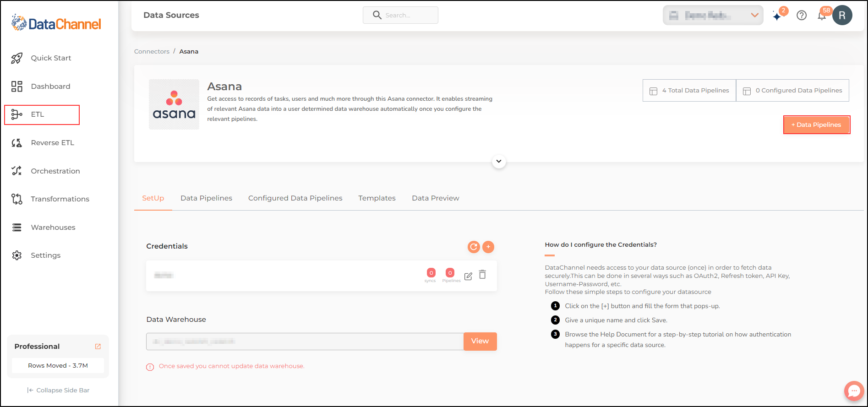Click 'Once saved you cannot update data warehouse.'
Viewport: 868px width, 407px height.
[232, 366]
